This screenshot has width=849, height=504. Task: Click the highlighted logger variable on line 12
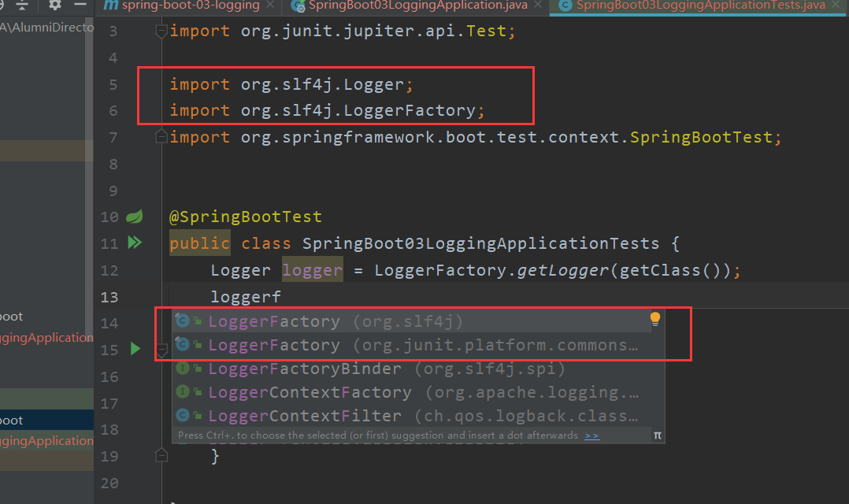pyautogui.click(x=311, y=269)
